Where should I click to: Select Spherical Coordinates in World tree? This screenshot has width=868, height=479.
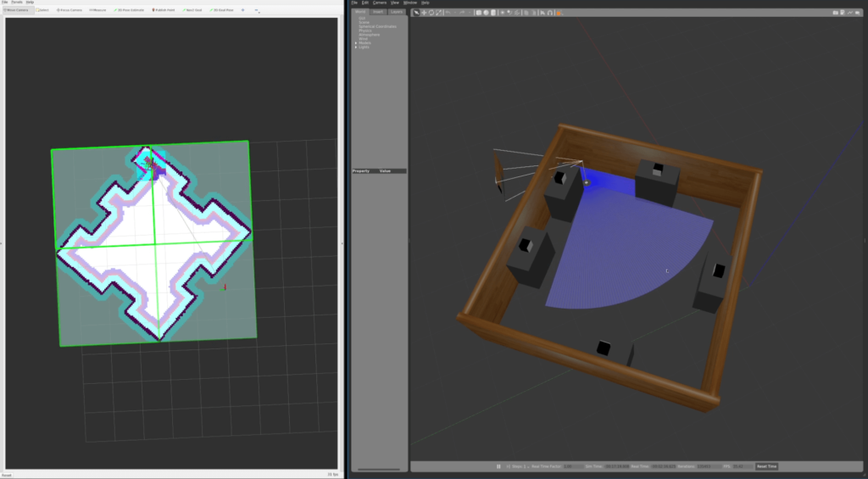(x=377, y=26)
